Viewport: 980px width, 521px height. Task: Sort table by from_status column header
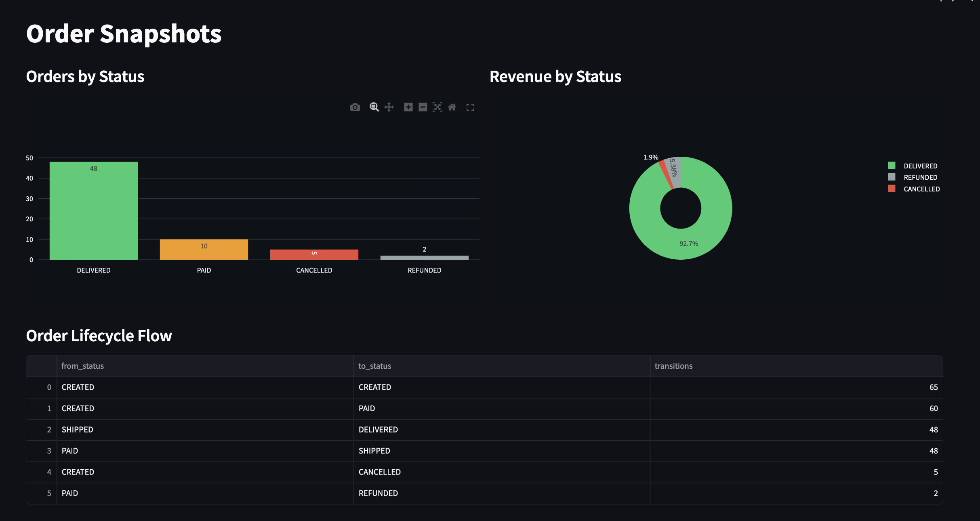coord(205,366)
